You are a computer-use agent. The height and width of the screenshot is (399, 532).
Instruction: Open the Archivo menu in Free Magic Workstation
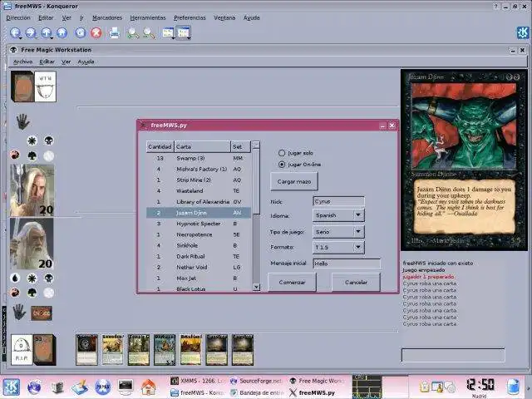[22, 62]
